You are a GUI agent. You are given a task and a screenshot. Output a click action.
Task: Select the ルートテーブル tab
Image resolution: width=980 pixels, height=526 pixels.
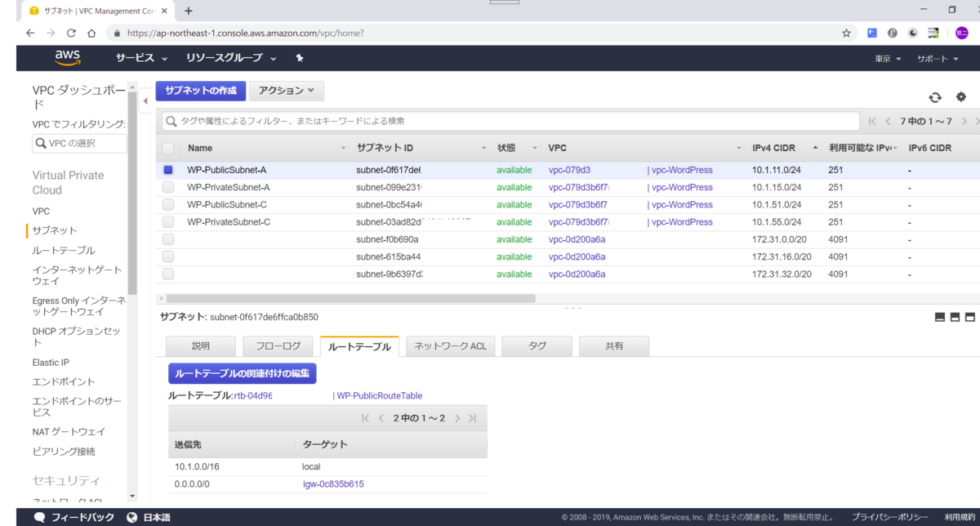359,346
